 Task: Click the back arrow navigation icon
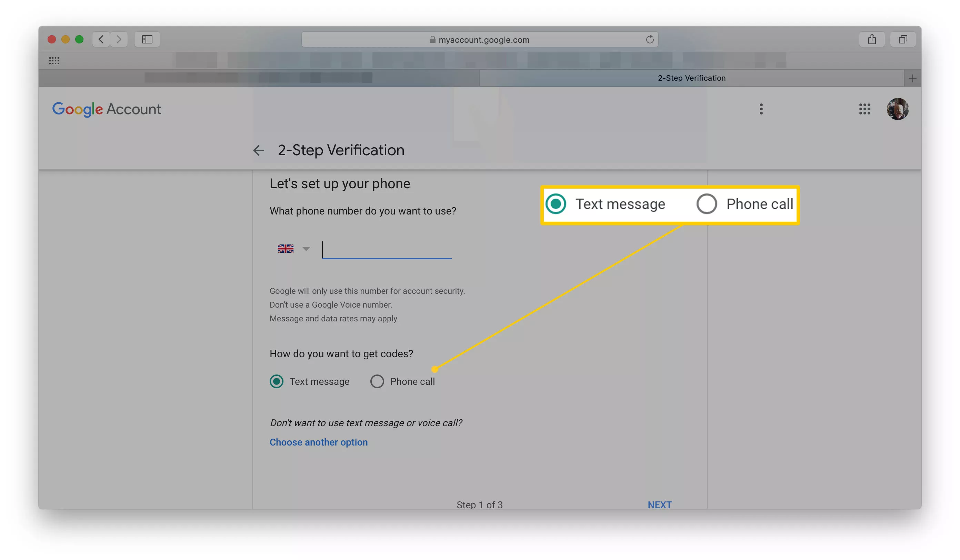point(259,150)
